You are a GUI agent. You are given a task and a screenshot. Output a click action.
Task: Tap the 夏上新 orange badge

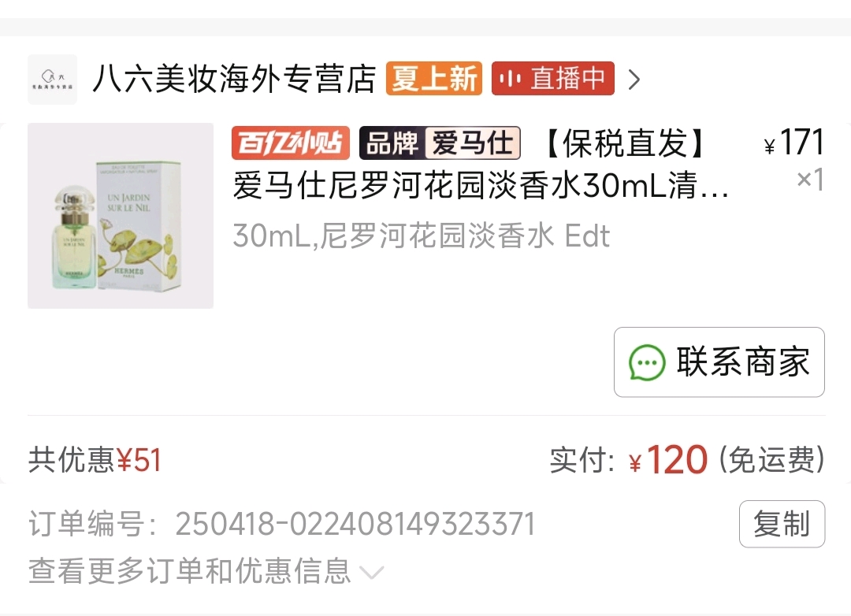pyautogui.click(x=434, y=79)
